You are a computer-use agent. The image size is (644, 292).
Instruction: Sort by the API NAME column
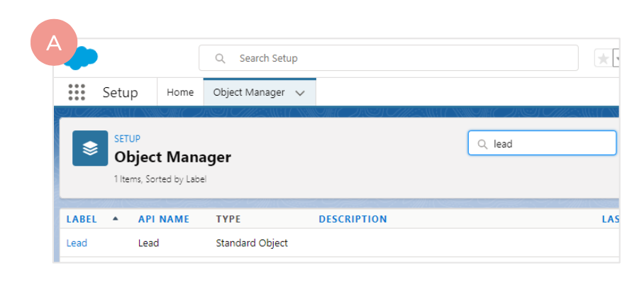164,219
